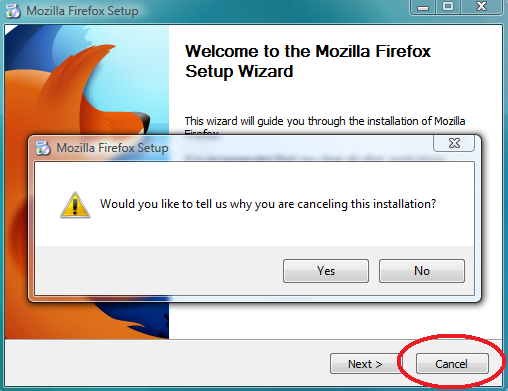Click the circled Cancel button
Viewport: 508px width, 391px height.
(452, 364)
